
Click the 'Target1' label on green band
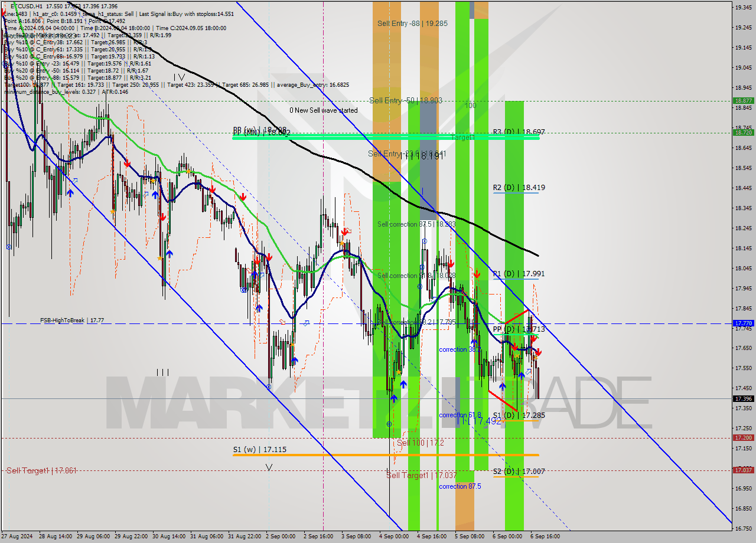coord(462,137)
